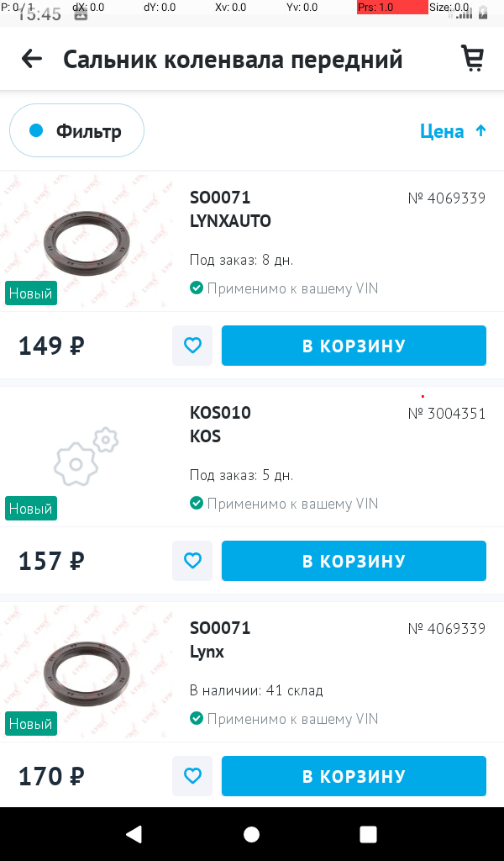Image resolution: width=504 pixels, height=861 pixels.
Task: Add 157 ₽ KOS item to cart
Action: point(354,561)
